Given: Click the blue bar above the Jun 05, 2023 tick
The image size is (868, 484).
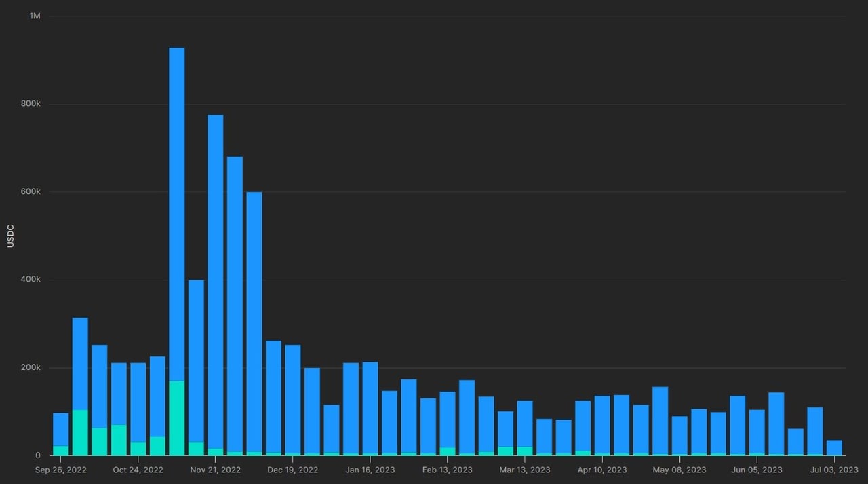Looking at the screenshot, I should (757, 432).
